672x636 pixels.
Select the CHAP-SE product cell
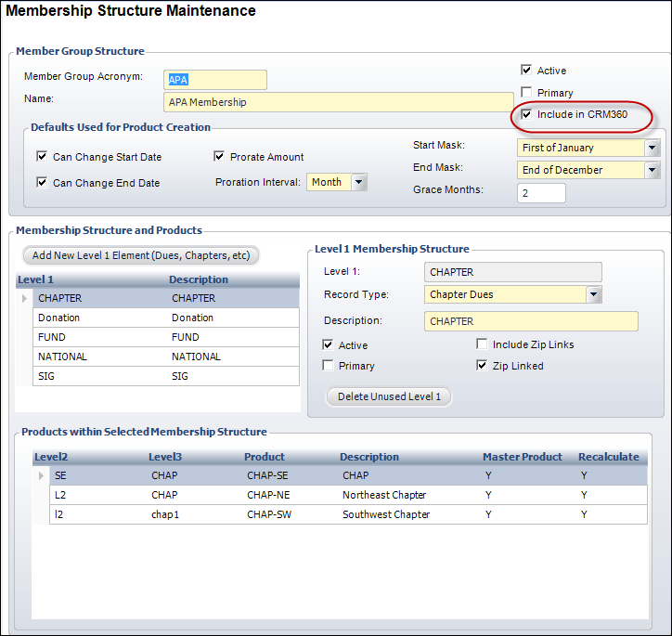267,475
